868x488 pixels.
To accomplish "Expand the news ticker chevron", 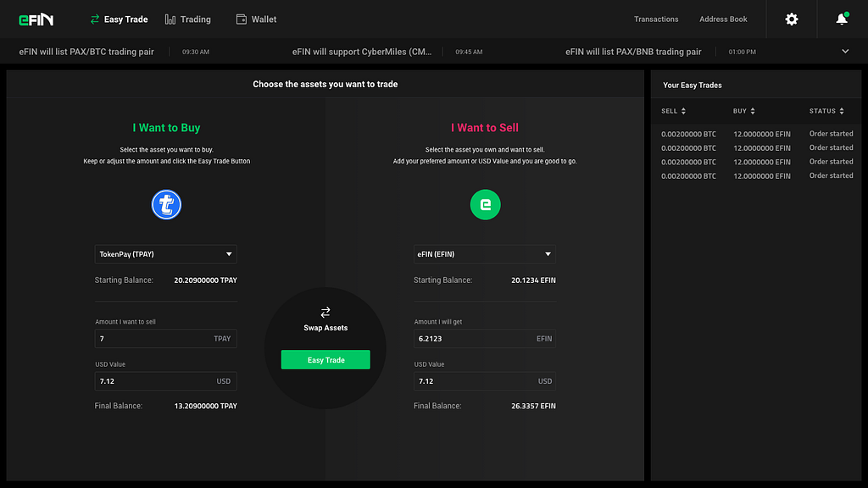I will [845, 52].
